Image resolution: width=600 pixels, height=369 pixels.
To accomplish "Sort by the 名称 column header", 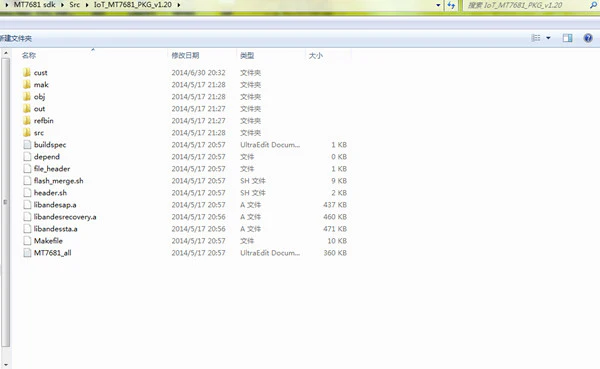I will tap(29, 56).
